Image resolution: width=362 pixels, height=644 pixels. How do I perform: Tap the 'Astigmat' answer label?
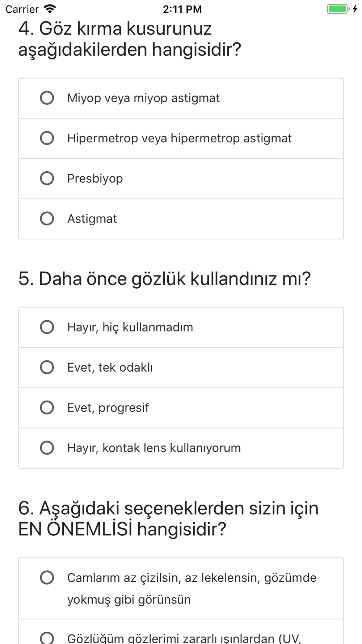tap(92, 219)
